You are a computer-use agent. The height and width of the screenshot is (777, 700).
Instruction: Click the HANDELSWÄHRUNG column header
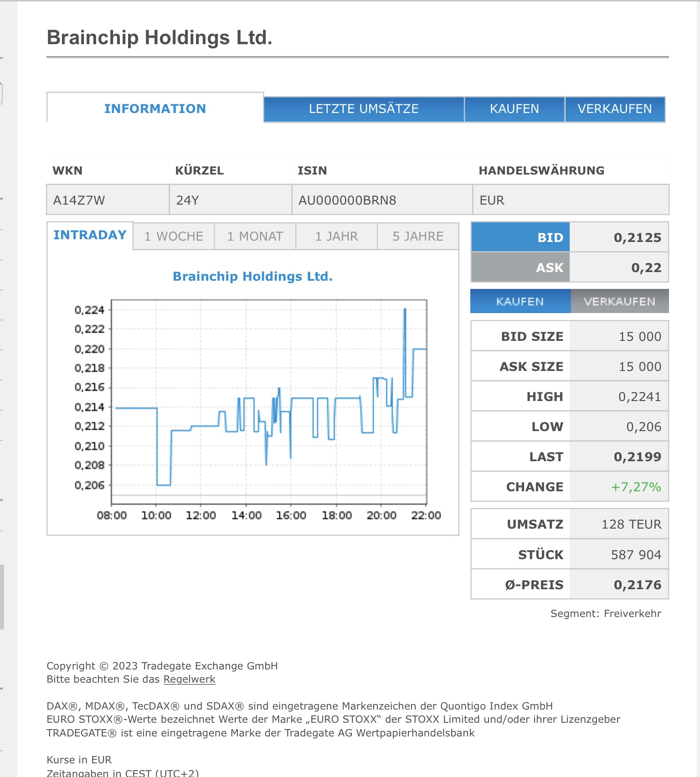pos(541,170)
